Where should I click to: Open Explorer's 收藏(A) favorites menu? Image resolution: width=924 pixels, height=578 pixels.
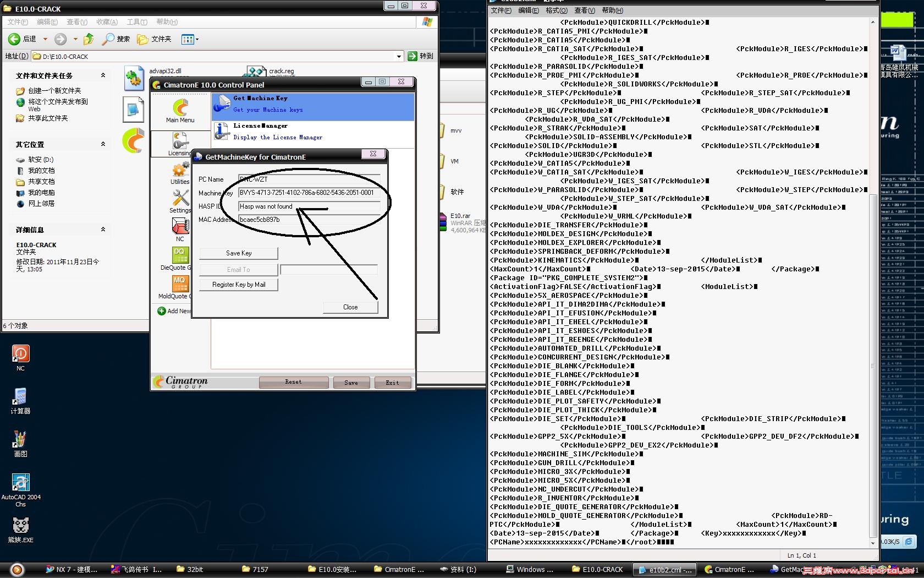point(107,22)
